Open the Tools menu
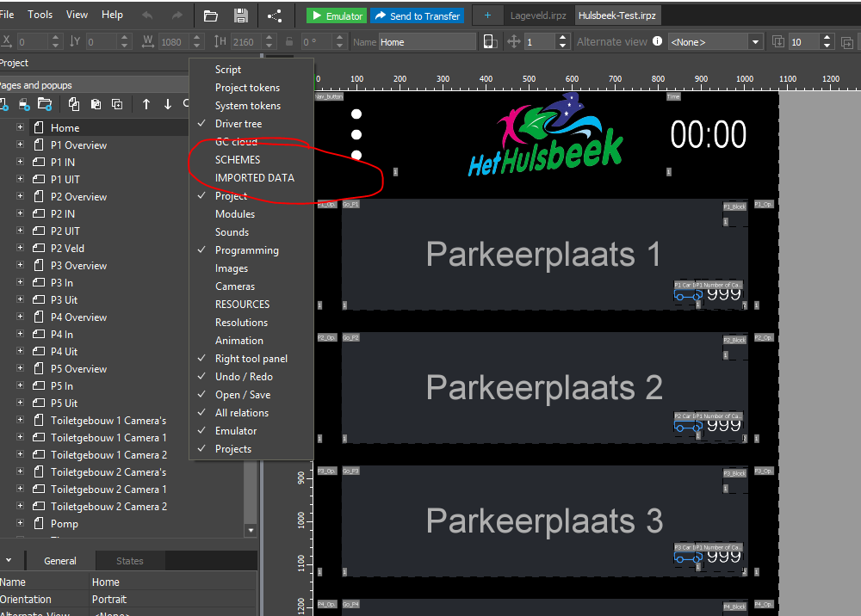 coord(40,15)
